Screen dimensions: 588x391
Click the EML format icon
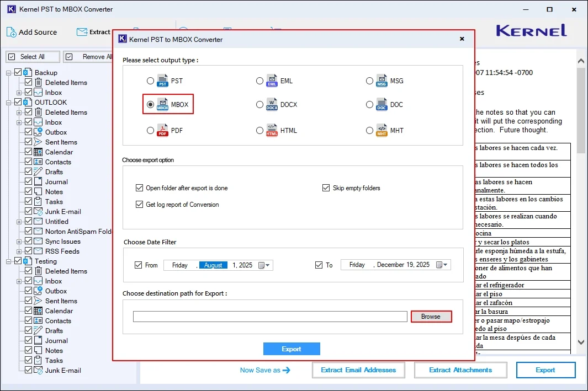(x=271, y=81)
